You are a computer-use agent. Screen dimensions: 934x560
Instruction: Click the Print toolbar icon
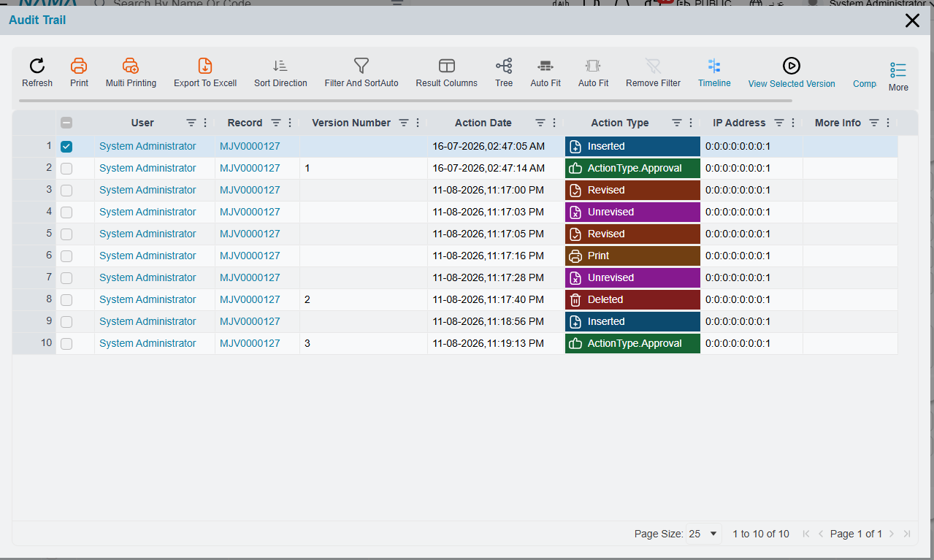(x=79, y=66)
